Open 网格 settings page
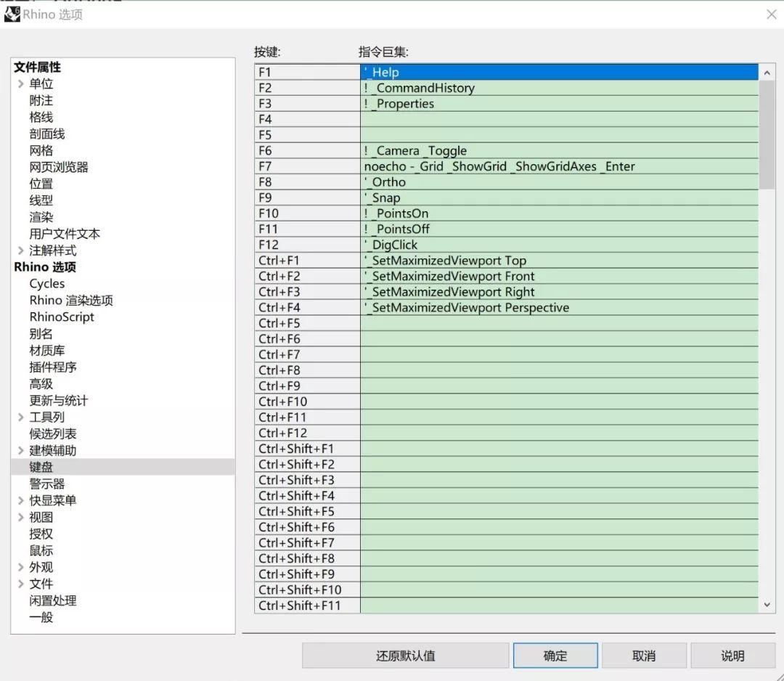Image resolution: width=784 pixels, height=681 pixels. 41,150
